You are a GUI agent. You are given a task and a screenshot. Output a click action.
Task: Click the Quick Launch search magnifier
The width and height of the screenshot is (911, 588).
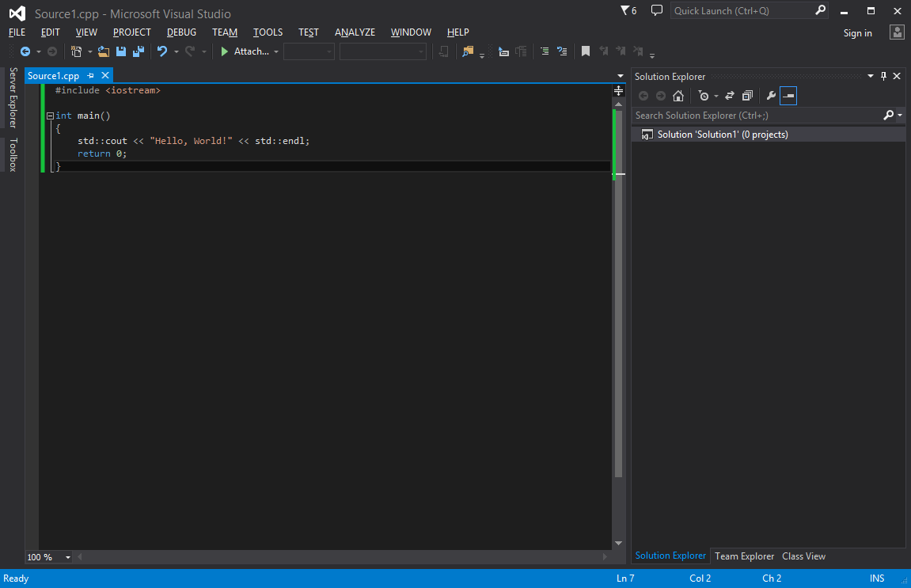[x=820, y=10]
